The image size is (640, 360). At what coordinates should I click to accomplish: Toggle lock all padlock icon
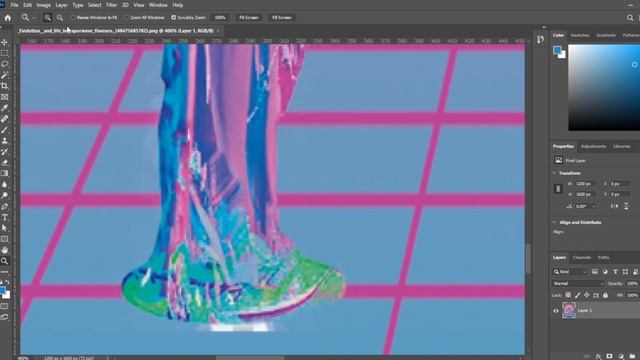coord(605,295)
